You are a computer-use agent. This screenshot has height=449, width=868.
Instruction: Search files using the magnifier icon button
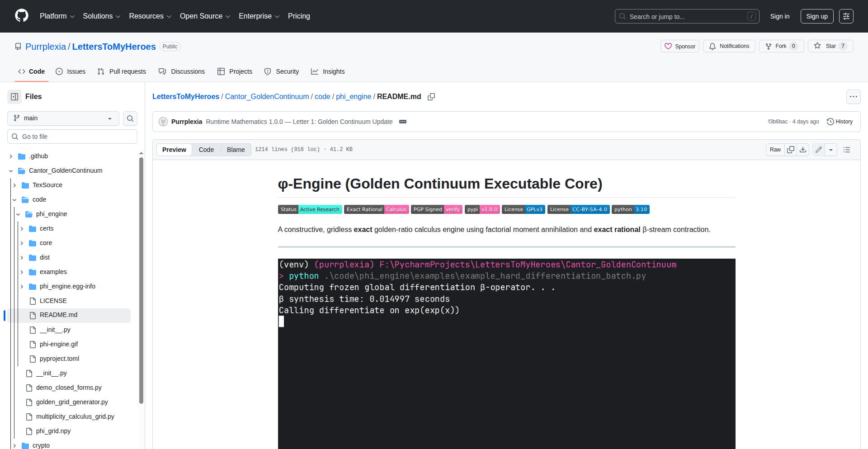130,118
